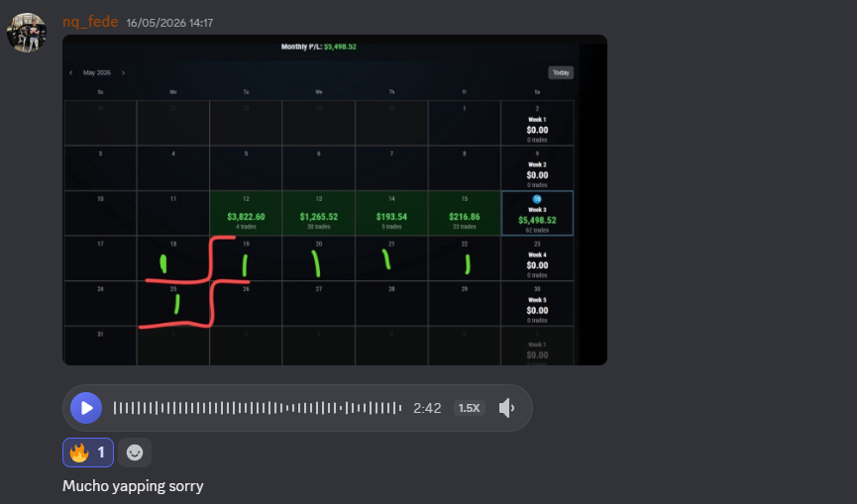This screenshot has width=857, height=504.
Task: Click the Week 4 $0.00 summary cell
Action: point(537,258)
